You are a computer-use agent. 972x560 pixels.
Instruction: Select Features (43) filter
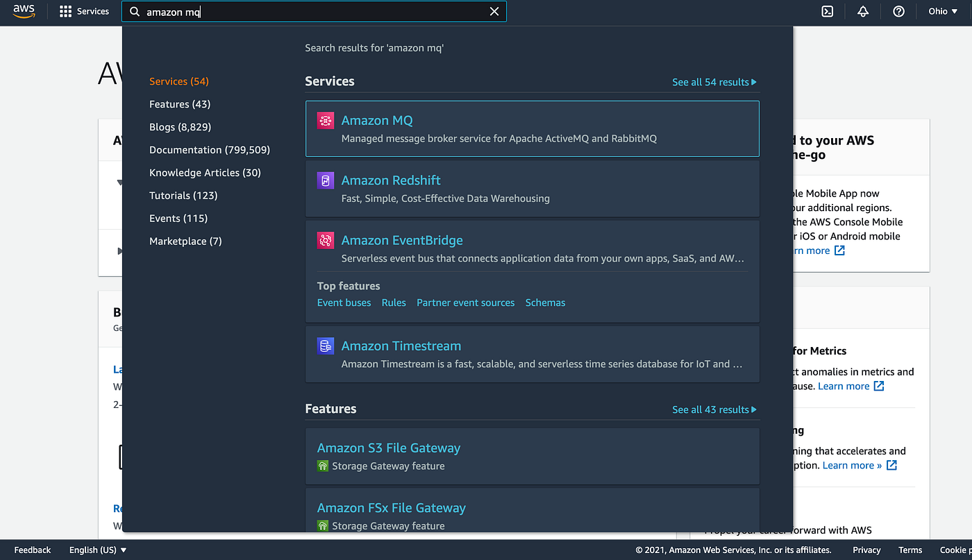pyautogui.click(x=180, y=104)
